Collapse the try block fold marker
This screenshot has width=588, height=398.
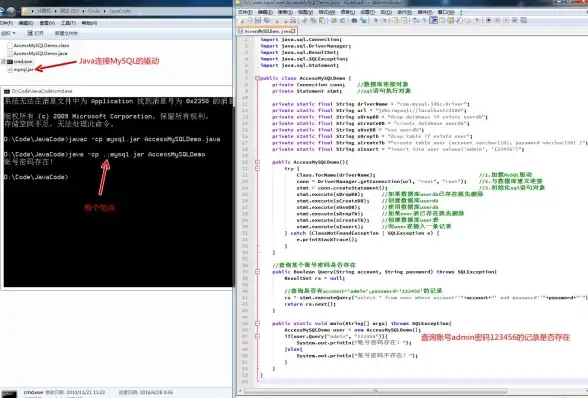click(257, 169)
